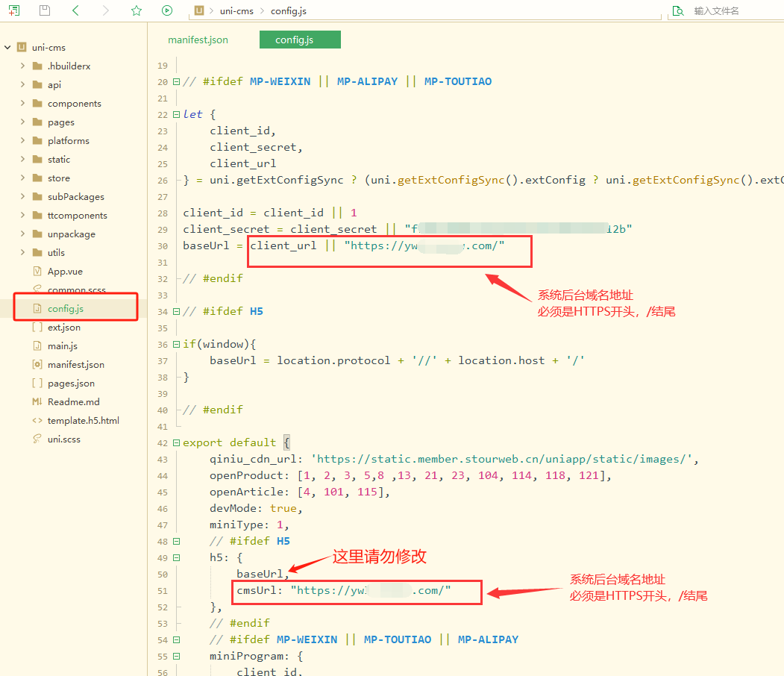Expand the components folder
The height and width of the screenshot is (676, 784).
coord(23,104)
